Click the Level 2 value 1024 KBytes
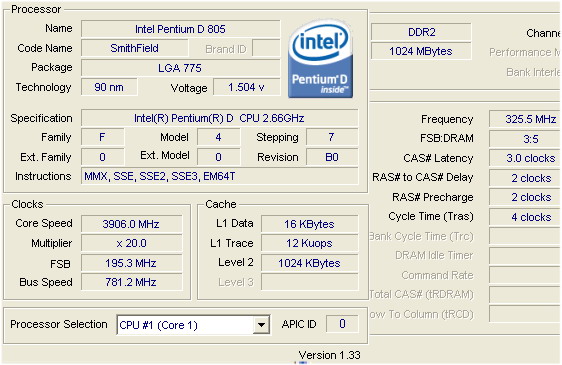 (310, 263)
